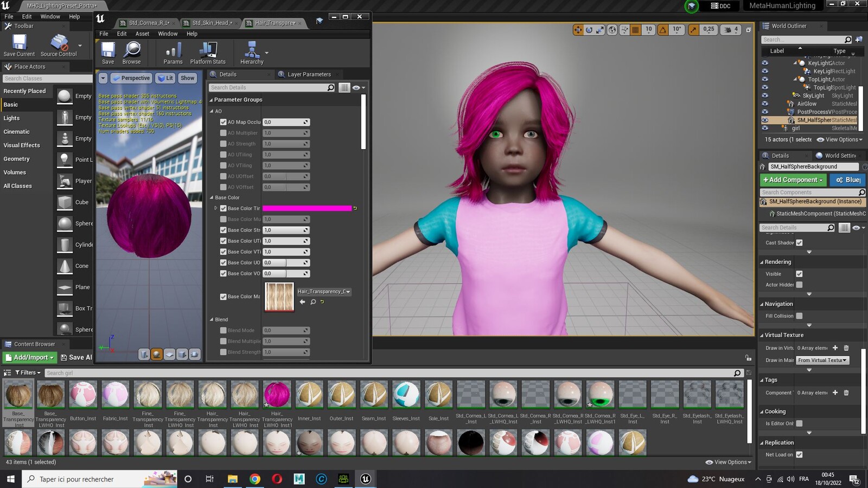Toggle scale snapping arrow icon
This screenshot has width=868, height=488.
click(x=693, y=30)
